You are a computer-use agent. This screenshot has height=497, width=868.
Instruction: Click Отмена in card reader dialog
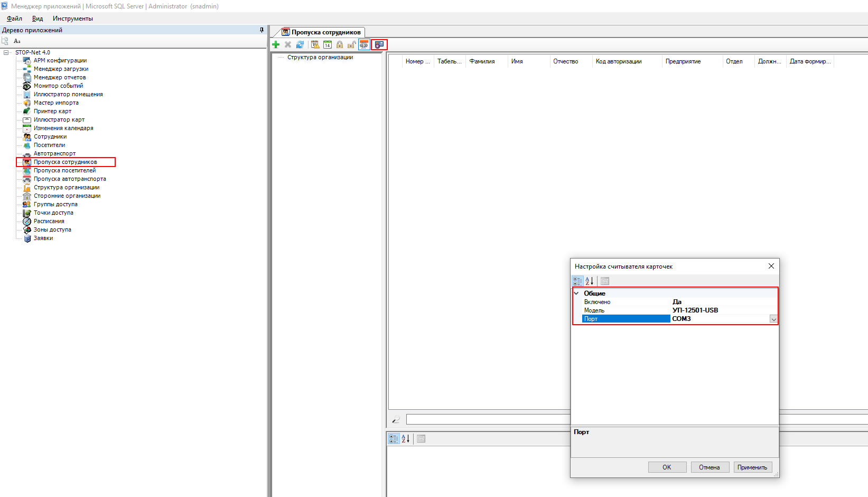point(710,467)
